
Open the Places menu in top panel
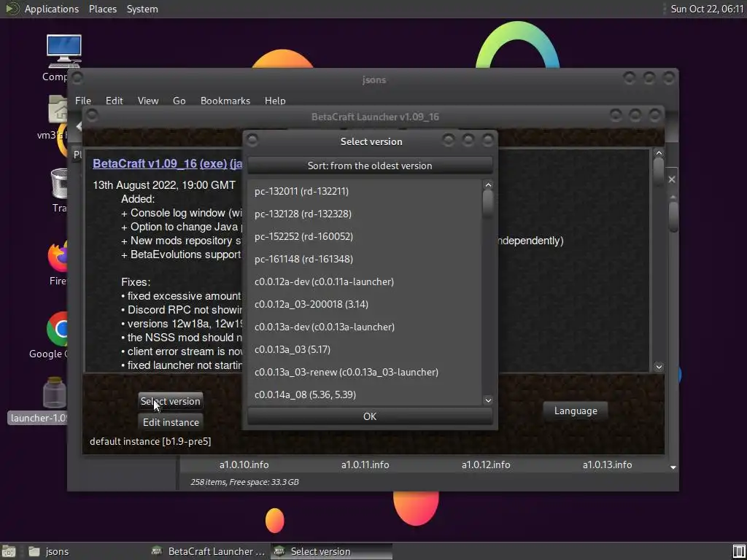coord(103,9)
